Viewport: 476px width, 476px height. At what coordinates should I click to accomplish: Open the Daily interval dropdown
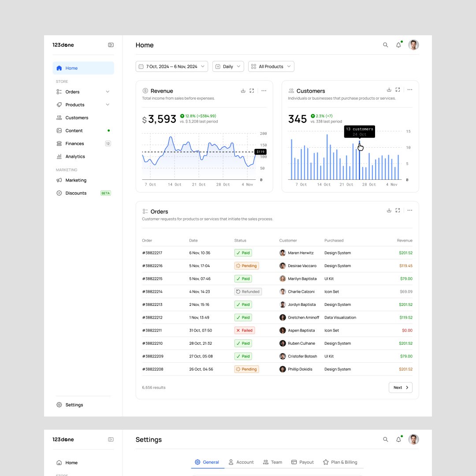point(228,67)
